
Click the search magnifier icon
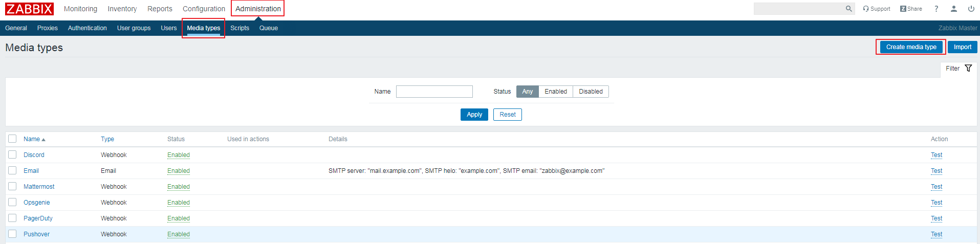tap(848, 9)
